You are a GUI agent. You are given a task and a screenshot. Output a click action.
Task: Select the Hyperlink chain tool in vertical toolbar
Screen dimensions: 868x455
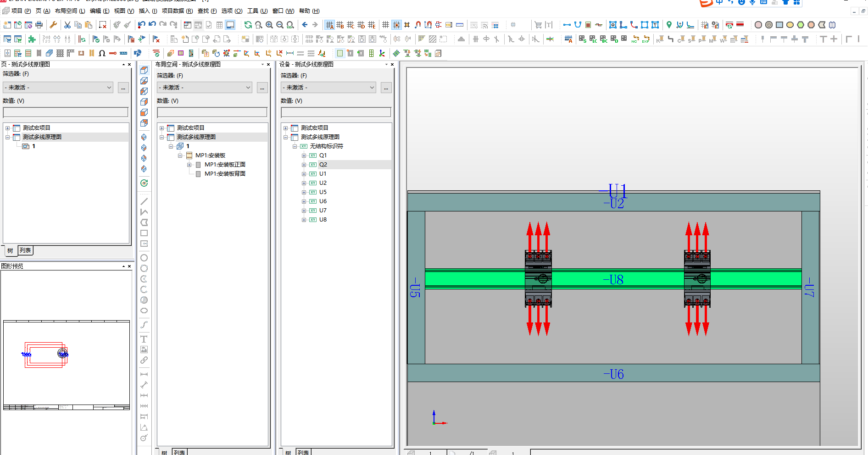(144, 360)
